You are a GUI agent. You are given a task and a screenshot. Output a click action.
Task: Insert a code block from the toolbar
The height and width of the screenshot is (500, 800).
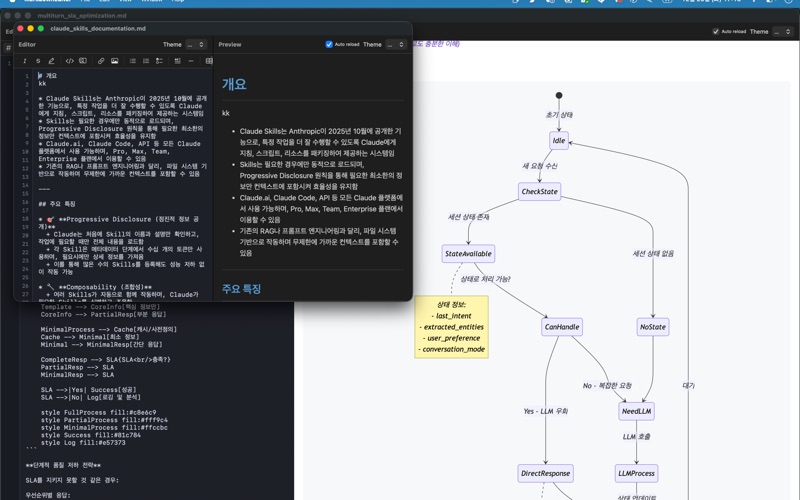(x=83, y=61)
